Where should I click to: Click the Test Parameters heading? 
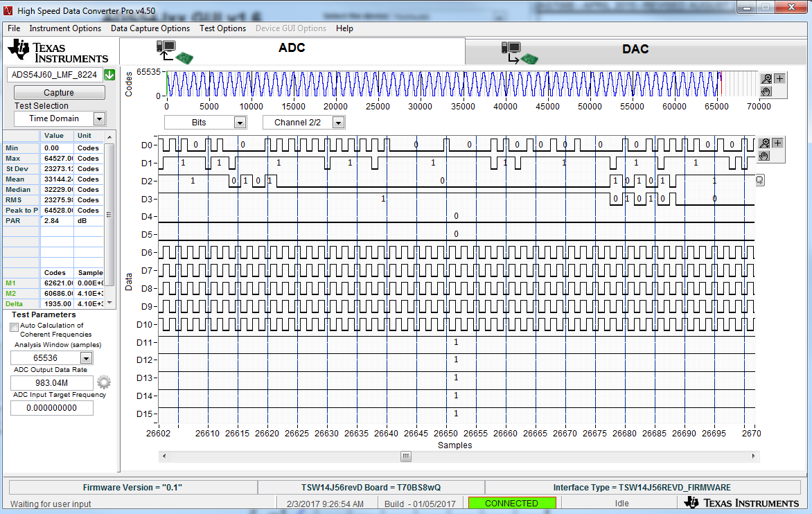click(44, 314)
